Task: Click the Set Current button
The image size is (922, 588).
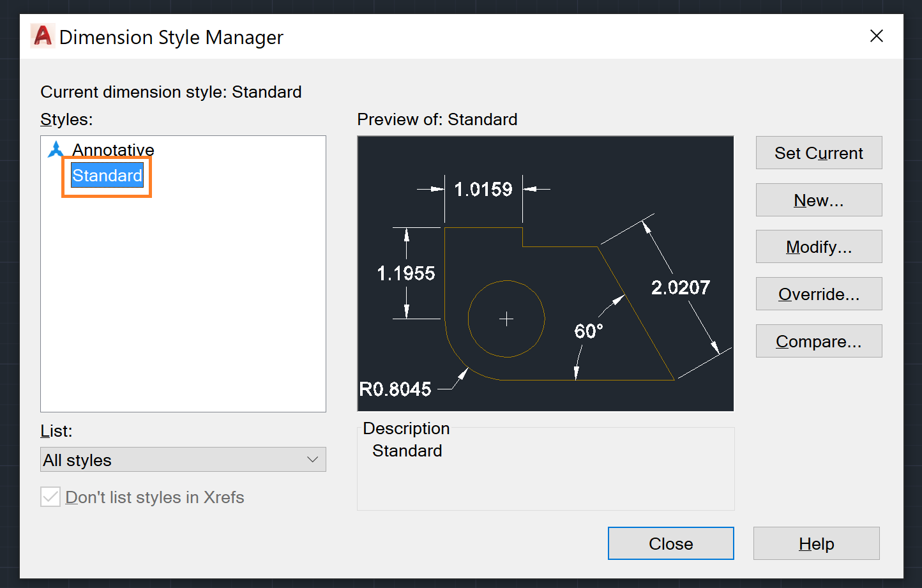Action: coord(819,153)
